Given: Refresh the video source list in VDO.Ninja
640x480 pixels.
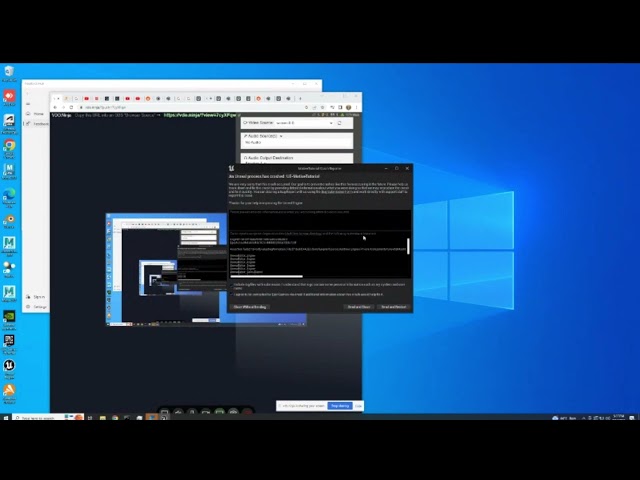Looking at the screenshot, I should point(339,123).
